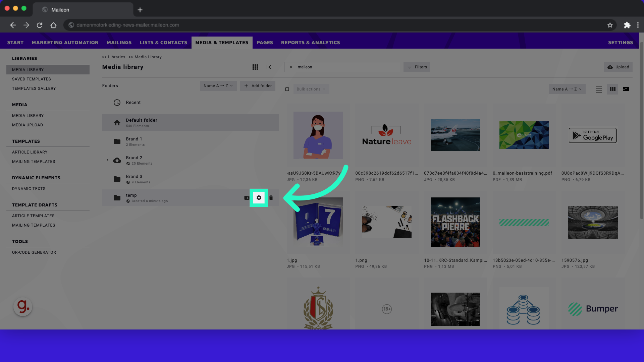The image size is (644, 362).
Task: Select the Default folder row
Action: [x=190, y=123]
